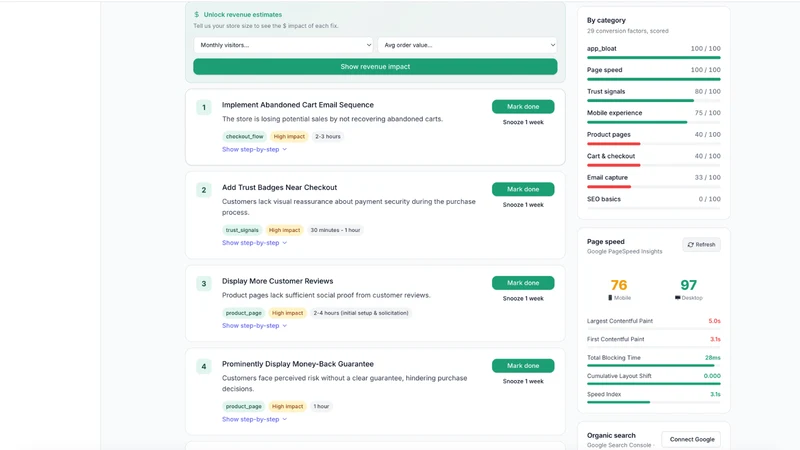
Task: Click the 2-3 hours time estimate tag
Action: click(328, 137)
